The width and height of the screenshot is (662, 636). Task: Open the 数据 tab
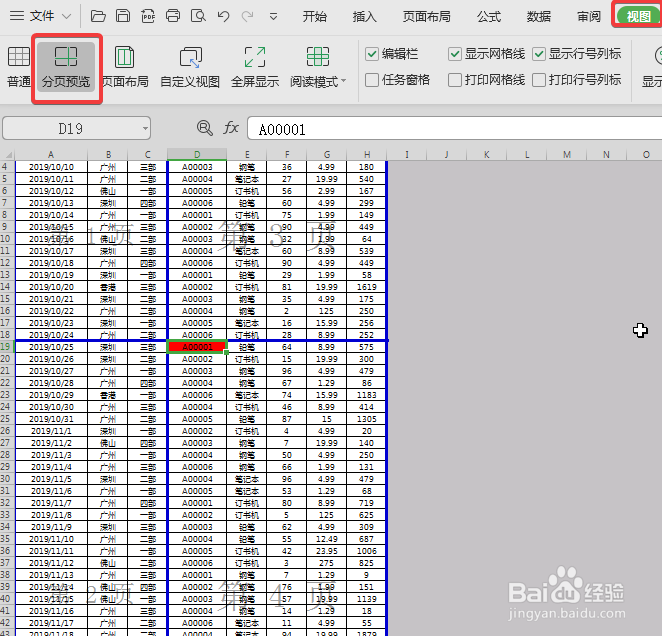click(x=539, y=16)
